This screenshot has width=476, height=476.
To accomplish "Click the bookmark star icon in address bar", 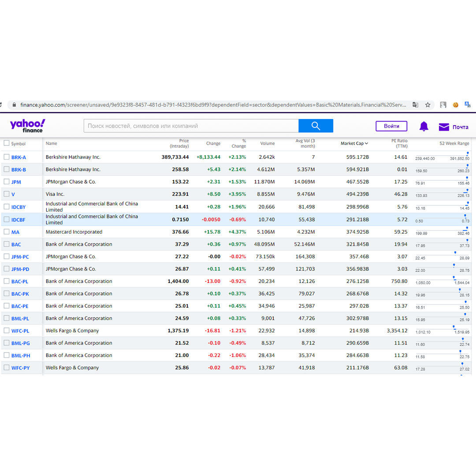I will [x=428, y=105].
